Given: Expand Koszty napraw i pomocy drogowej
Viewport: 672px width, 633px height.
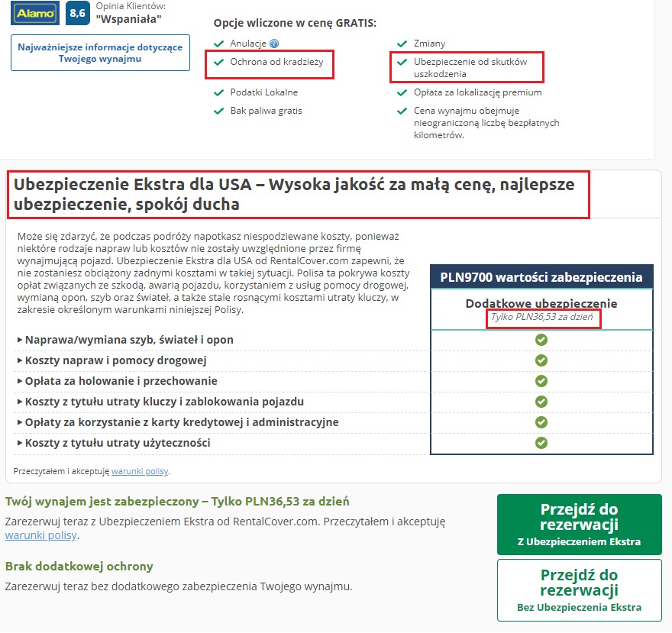Looking at the screenshot, I should (111, 360).
